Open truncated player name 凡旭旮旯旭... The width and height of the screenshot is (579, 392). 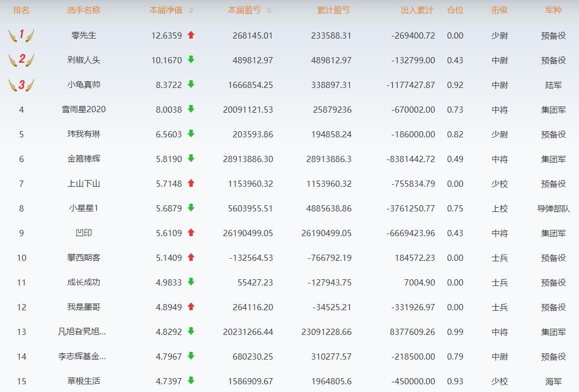82,332
